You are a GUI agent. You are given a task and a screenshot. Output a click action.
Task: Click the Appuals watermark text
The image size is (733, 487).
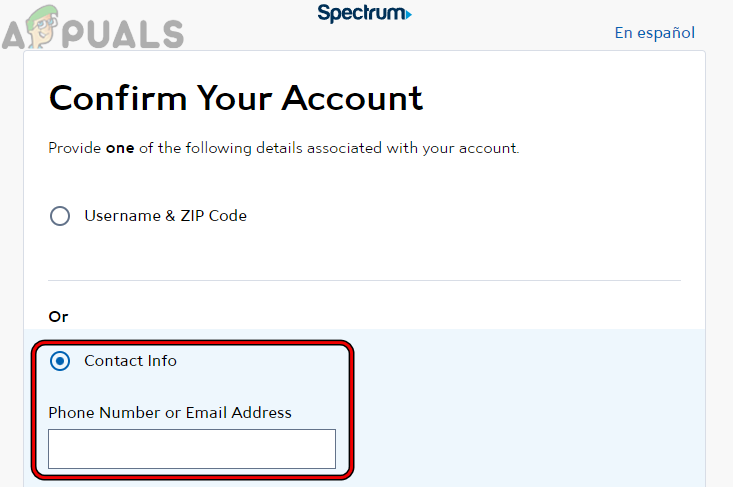tap(130, 32)
